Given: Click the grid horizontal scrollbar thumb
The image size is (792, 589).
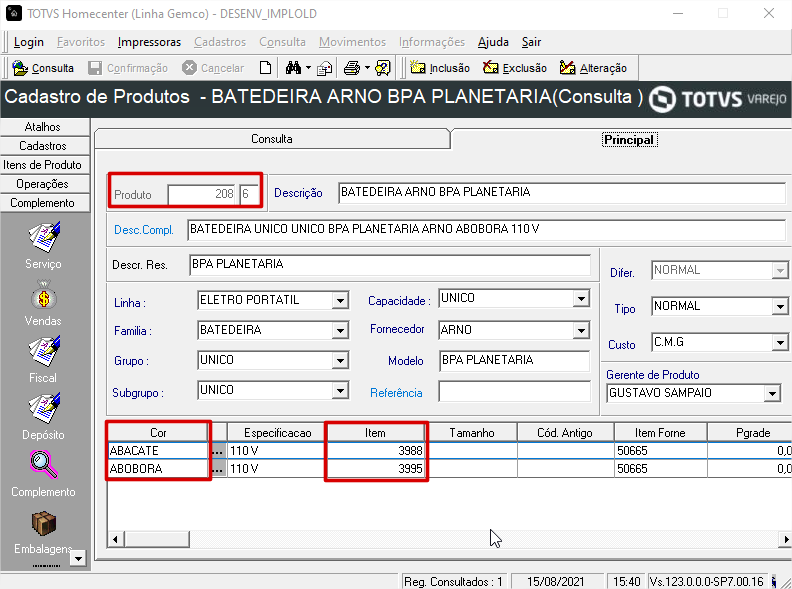Looking at the screenshot, I should (156, 539).
